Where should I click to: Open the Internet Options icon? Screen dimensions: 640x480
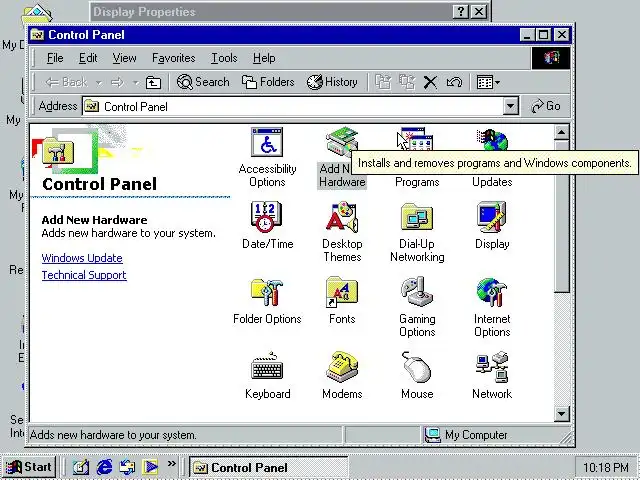[492, 292]
